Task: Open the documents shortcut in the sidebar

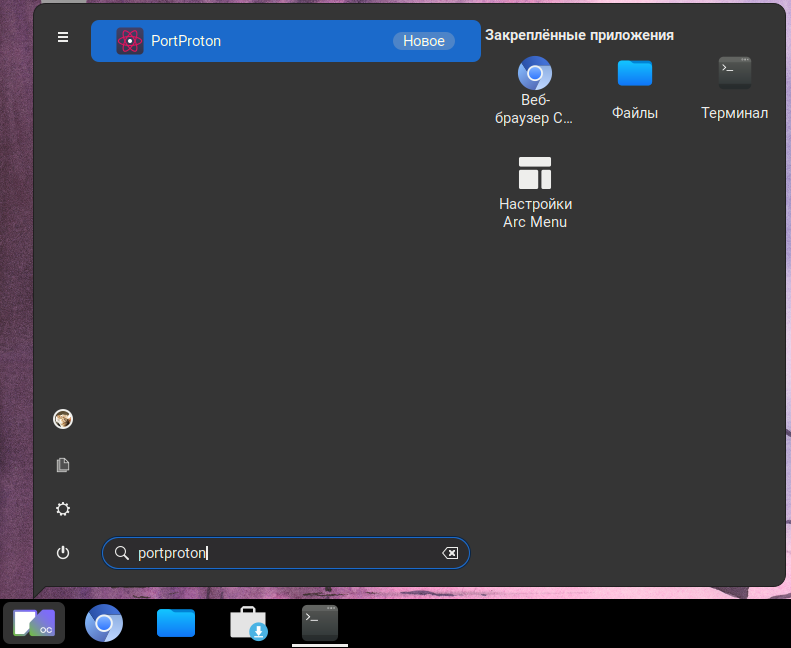Action: pos(63,465)
